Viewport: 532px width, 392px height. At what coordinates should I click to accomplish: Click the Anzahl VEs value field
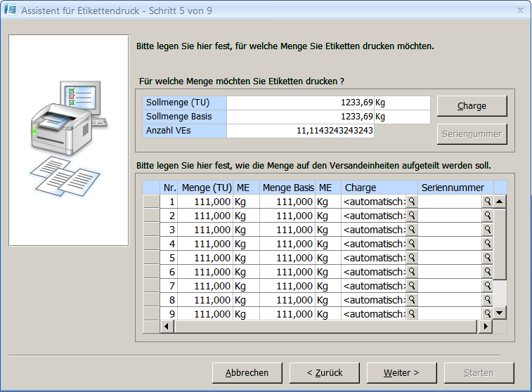(x=301, y=131)
